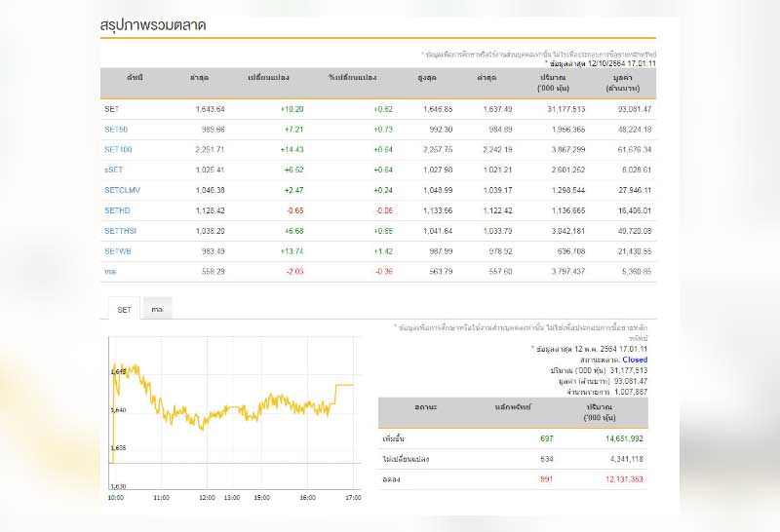Click the sSET index link
780x532 pixels.
[115, 170]
